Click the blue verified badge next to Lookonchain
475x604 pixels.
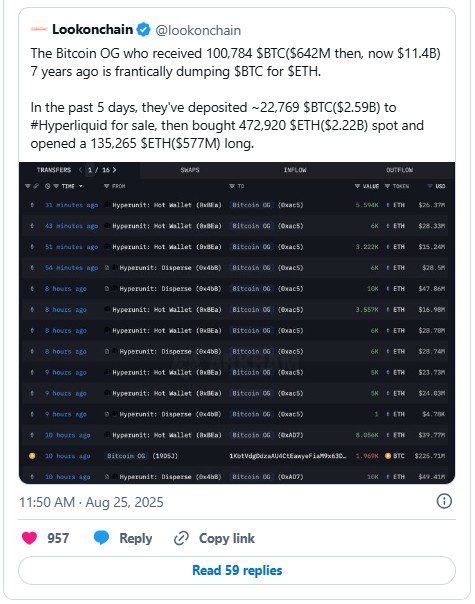pos(144,30)
